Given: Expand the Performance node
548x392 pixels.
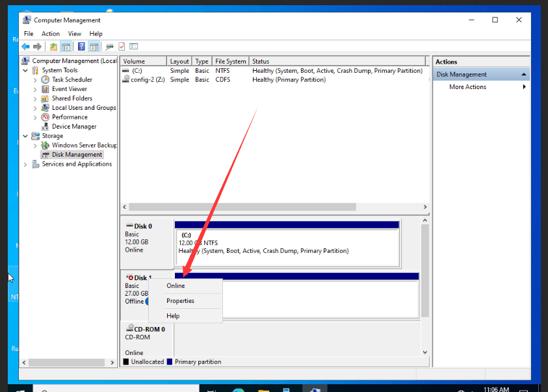Looking at the screenshot, I should click(x=35, y=118).
